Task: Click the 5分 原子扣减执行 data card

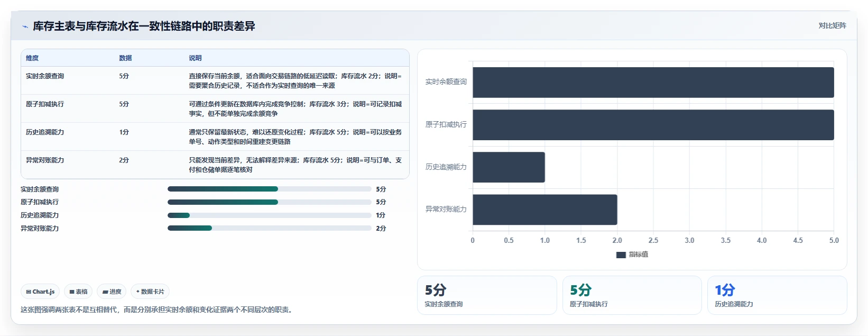Action: [x=632, y=295]
